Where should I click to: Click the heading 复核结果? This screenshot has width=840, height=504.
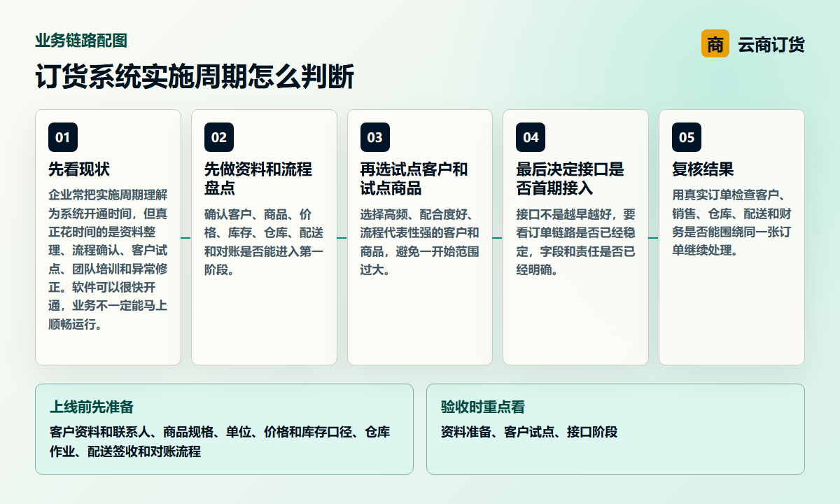tap(703, 169)
